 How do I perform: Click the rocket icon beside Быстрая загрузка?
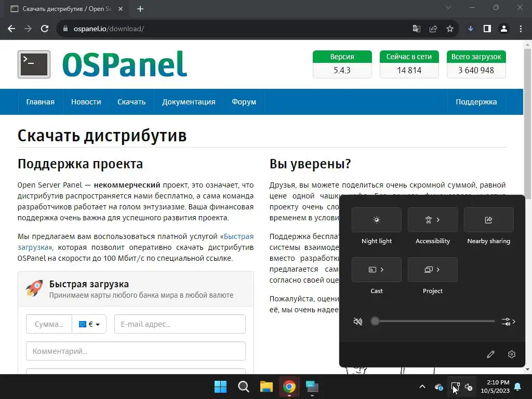tap(34, 288)
